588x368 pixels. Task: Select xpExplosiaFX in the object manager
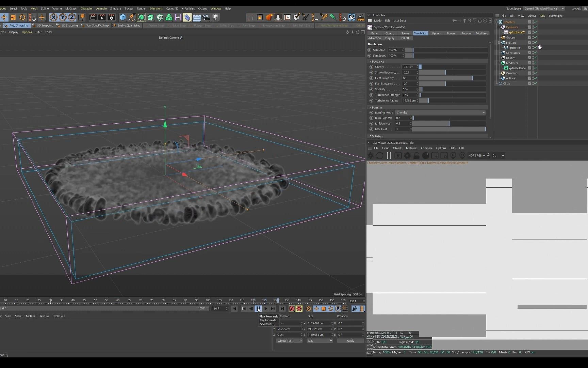(517, 32)
